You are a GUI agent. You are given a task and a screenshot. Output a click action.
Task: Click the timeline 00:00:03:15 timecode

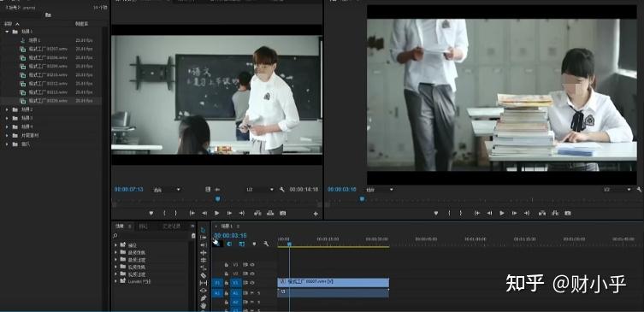tap(230, 236)
